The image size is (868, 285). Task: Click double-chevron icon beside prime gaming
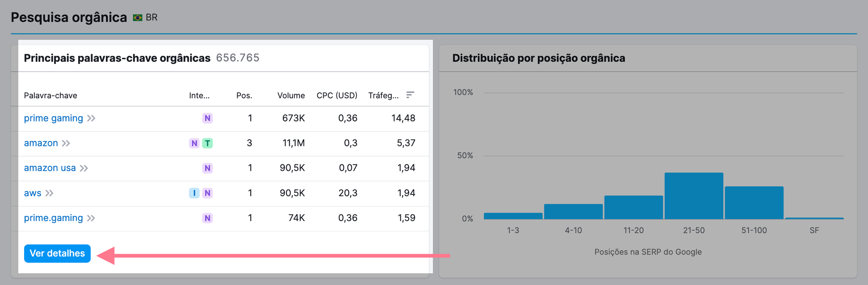click(91, 118)
